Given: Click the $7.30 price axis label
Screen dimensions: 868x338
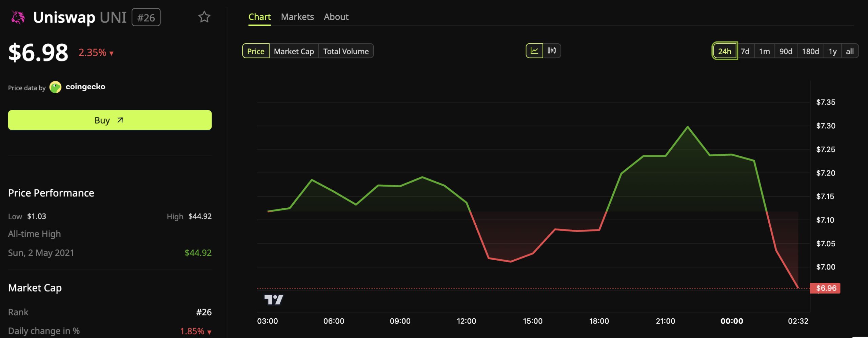Looking at the screenshot, I should point(826,126).
